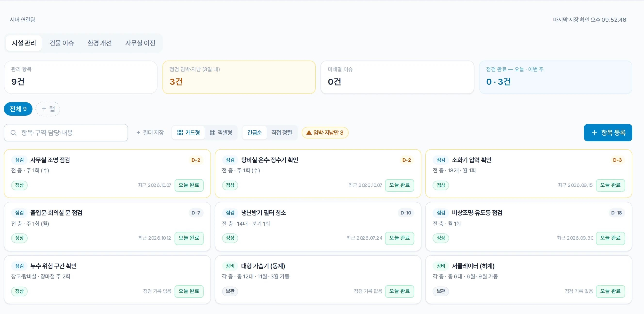Switch to the 시설 관리 tab

tap(24, 43)
